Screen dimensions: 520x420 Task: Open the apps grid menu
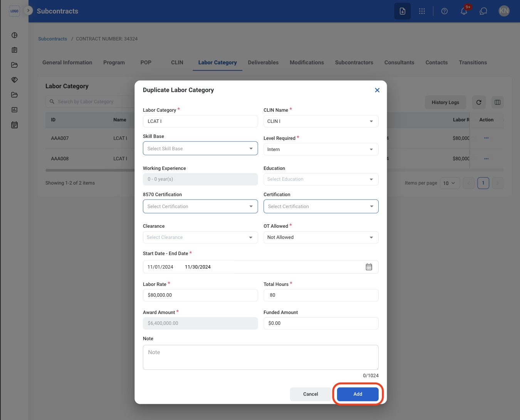click(x=422, y=11)
